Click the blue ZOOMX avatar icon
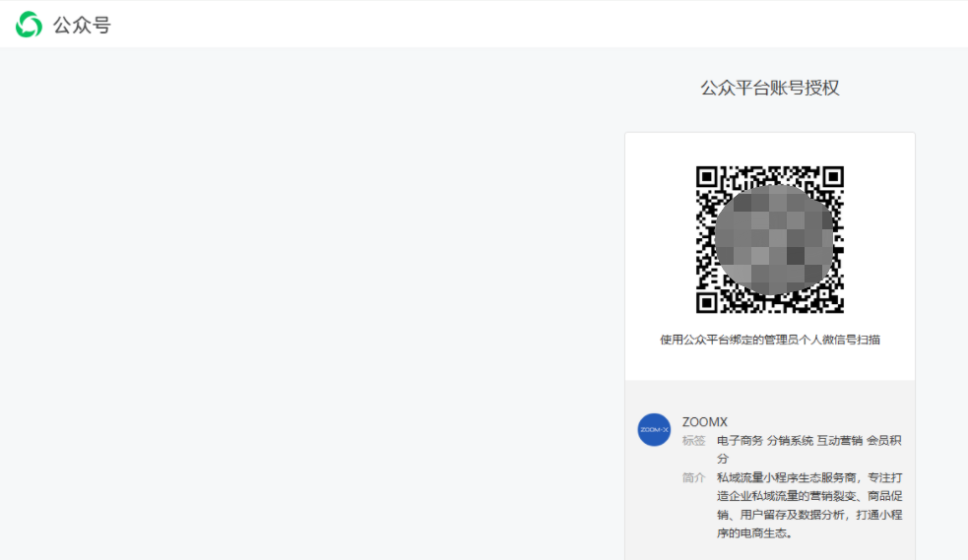Screen dimensions: 968x560 click(x=654, y=430)
